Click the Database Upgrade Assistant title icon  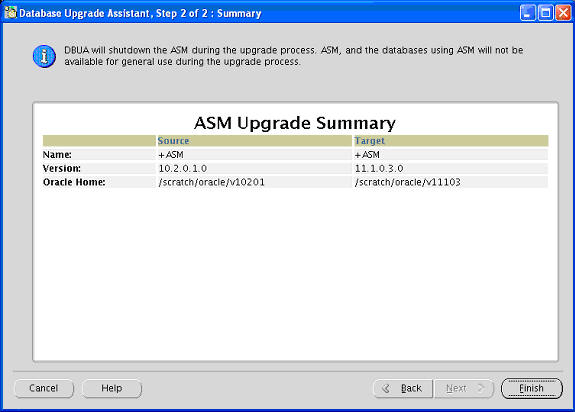tap(11, 12)
